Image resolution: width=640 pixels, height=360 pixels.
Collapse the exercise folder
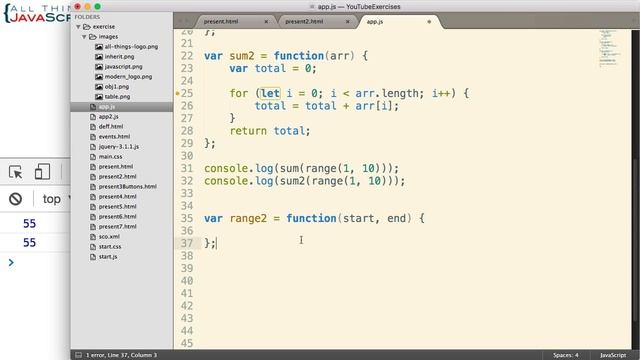(x=78, y=27)
